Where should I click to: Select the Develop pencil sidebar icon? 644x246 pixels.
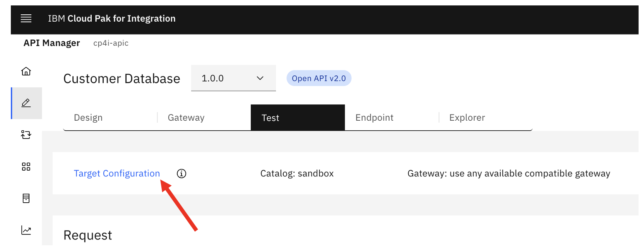click(x=26, y=103)
